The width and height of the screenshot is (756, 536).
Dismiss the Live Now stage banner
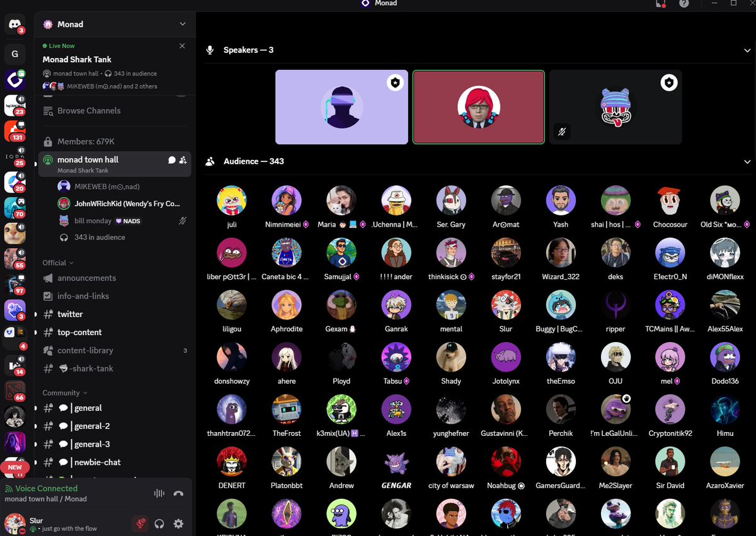coord(182,46)
